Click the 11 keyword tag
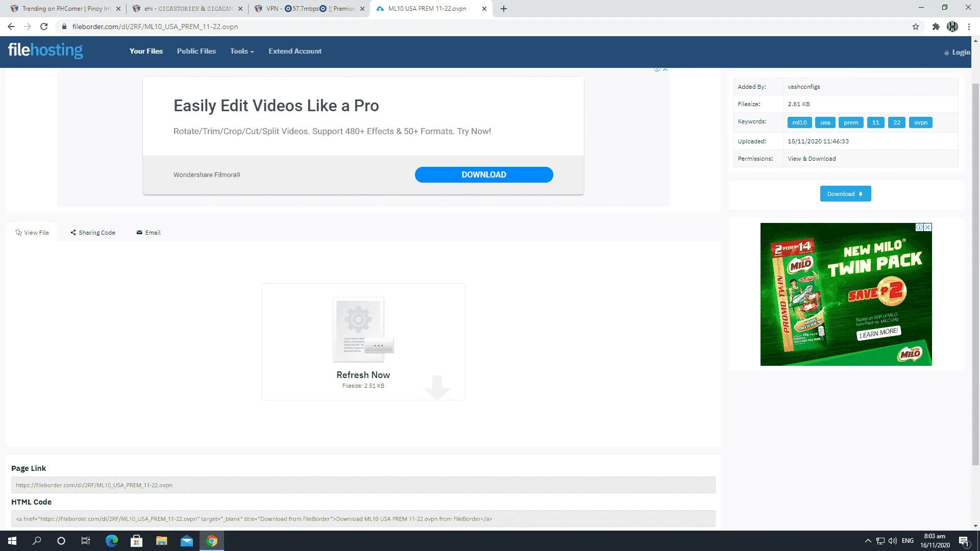 click(876, 122)
